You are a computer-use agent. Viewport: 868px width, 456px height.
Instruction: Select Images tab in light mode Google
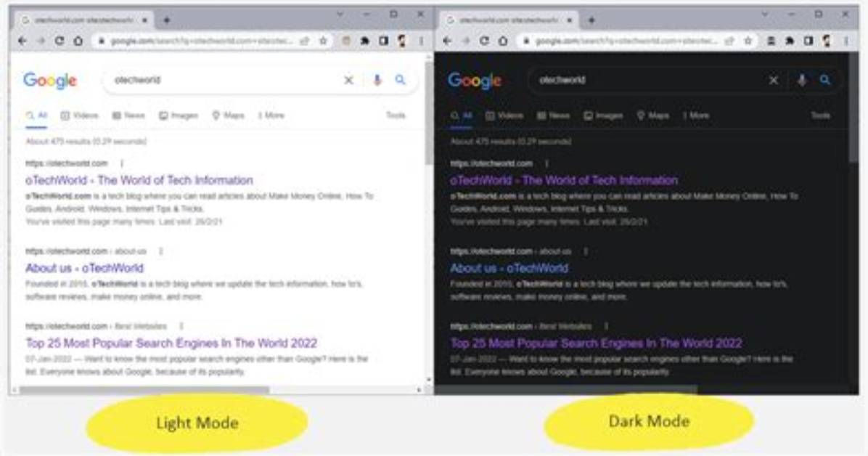(x=179, y=115)
